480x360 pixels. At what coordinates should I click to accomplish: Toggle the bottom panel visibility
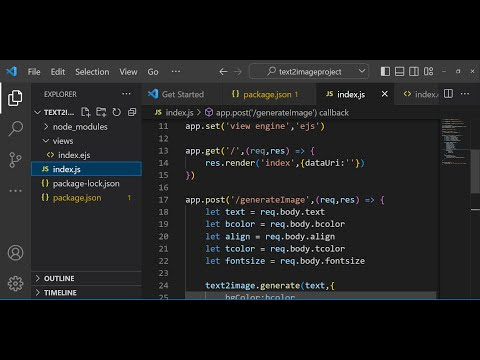[399, 71]
